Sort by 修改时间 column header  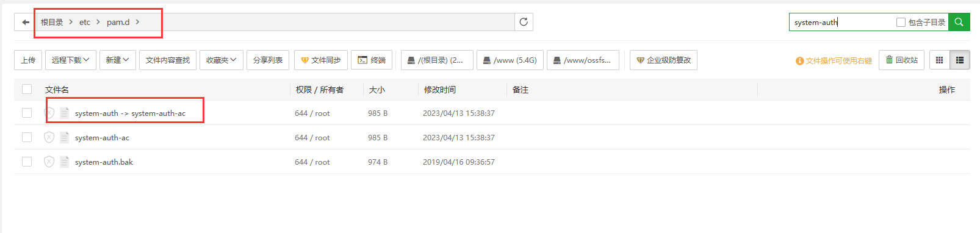point(440,90)
